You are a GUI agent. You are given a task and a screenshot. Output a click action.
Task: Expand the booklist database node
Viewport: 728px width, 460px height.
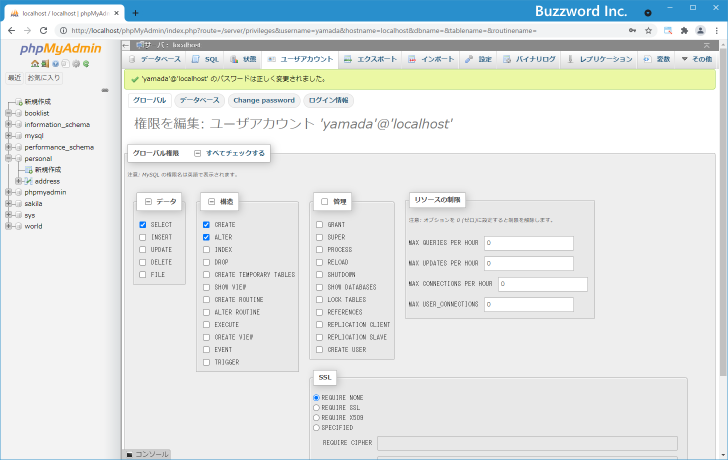point(8,113)
